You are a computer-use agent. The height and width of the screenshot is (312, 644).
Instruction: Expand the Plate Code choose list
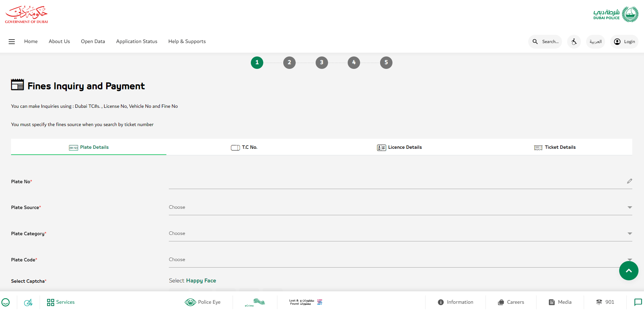tap(400, 259)
